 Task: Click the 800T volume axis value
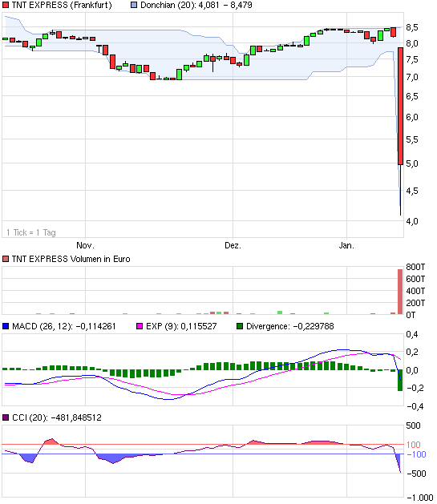pos(415,267)
